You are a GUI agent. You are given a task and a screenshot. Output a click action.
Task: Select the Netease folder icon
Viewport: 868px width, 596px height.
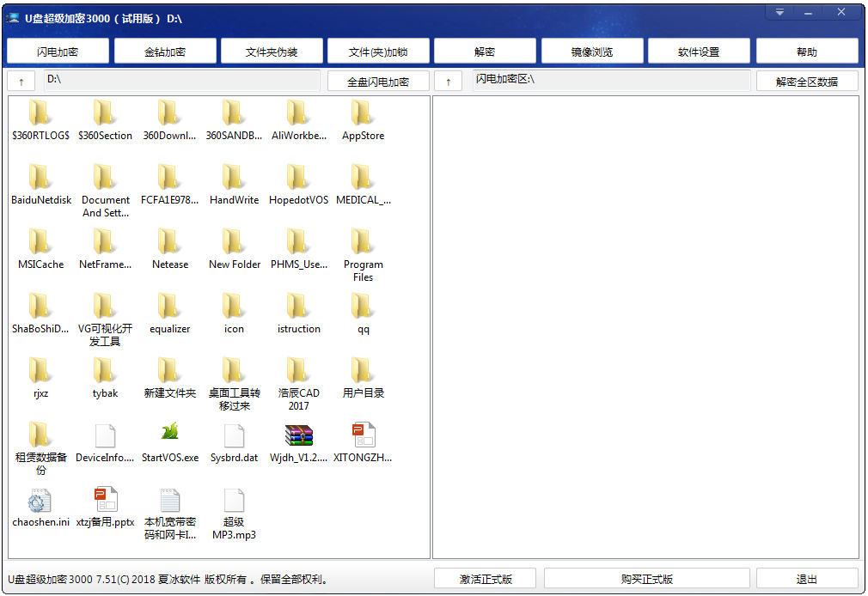click(169, 242)
